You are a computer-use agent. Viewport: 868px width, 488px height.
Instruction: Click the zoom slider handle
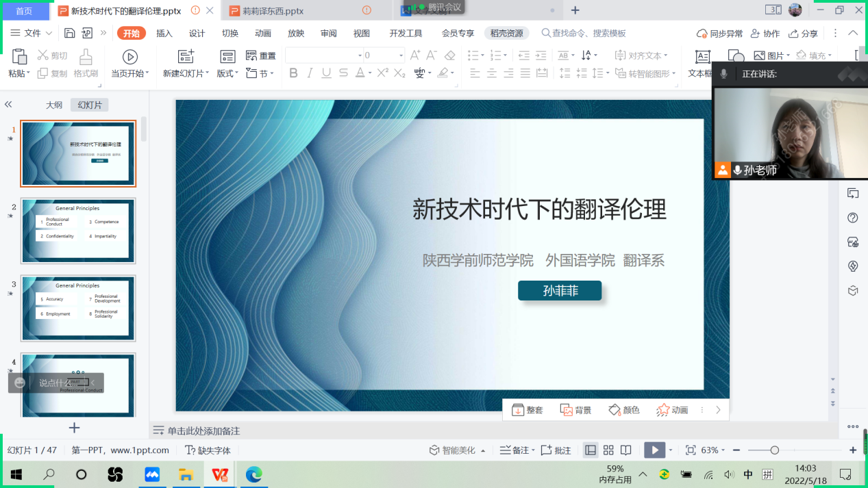click(x=774, y=450)
